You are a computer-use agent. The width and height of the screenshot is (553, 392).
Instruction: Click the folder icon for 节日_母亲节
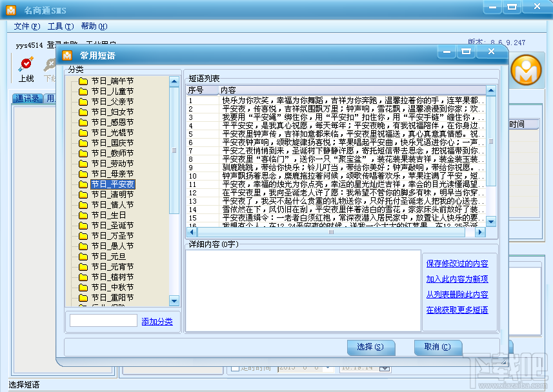[x=83, y=174]
